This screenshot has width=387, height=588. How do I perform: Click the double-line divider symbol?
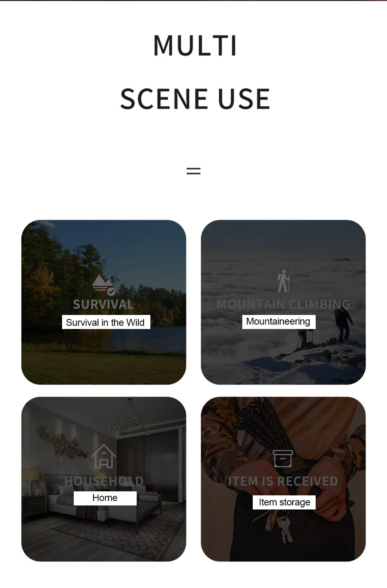pos(193,171)
